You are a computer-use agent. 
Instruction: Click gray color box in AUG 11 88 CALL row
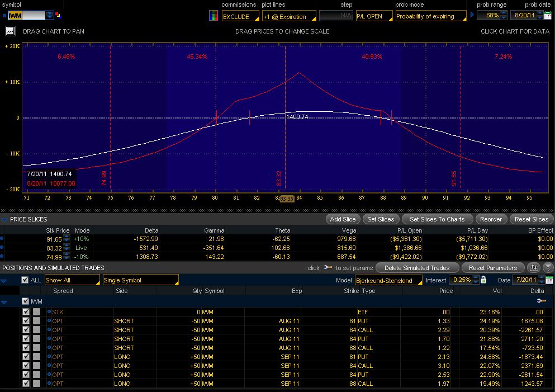tap(36, 347)
